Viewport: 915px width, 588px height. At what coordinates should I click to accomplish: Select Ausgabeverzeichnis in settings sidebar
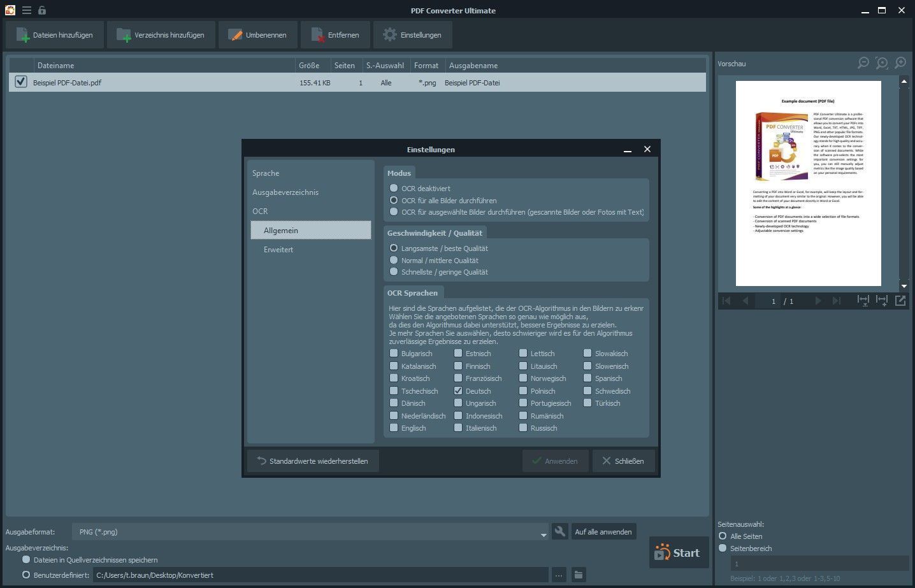(285, 192)
